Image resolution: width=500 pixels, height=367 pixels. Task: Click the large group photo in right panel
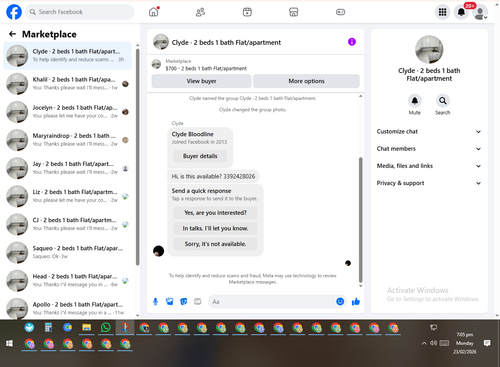(429, 50)
